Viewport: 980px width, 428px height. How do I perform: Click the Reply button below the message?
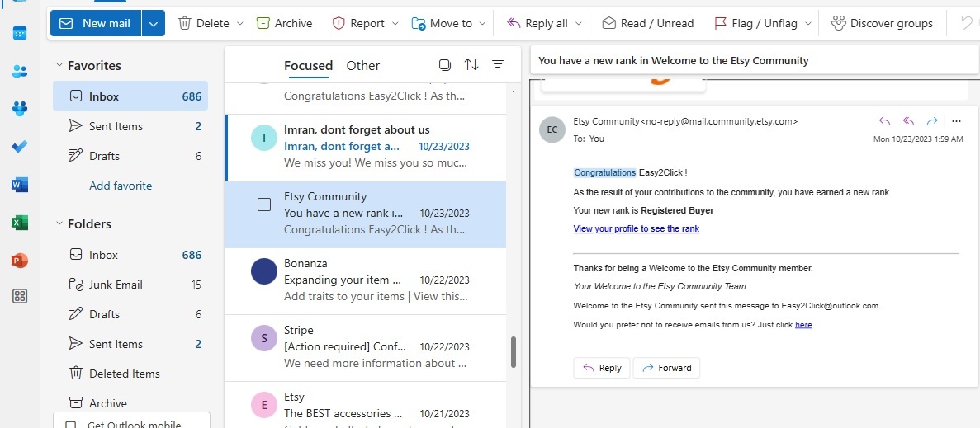[x=602, y=368]
